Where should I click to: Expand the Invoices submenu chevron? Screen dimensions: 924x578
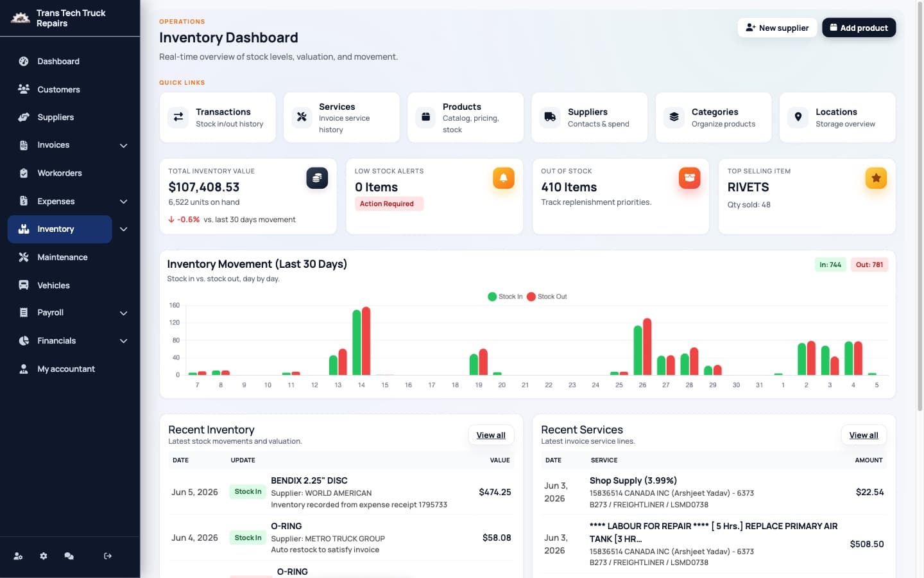(x=124, y=146)
